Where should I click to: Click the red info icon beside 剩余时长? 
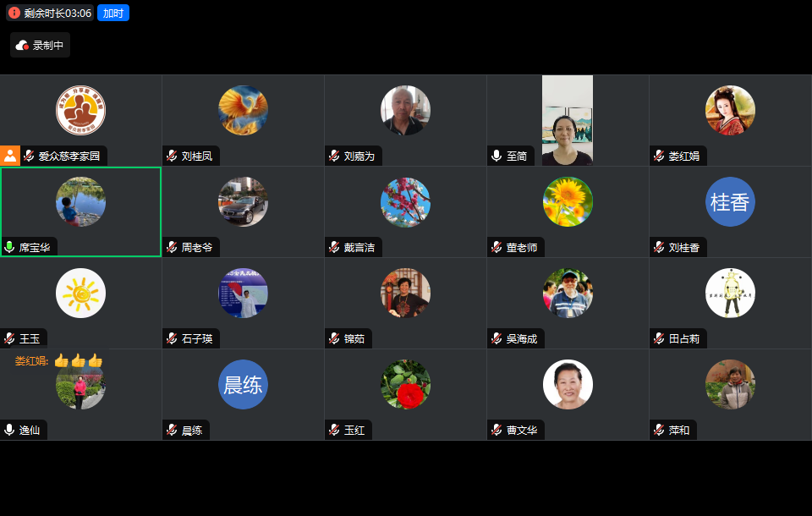[x=14, y=13]
